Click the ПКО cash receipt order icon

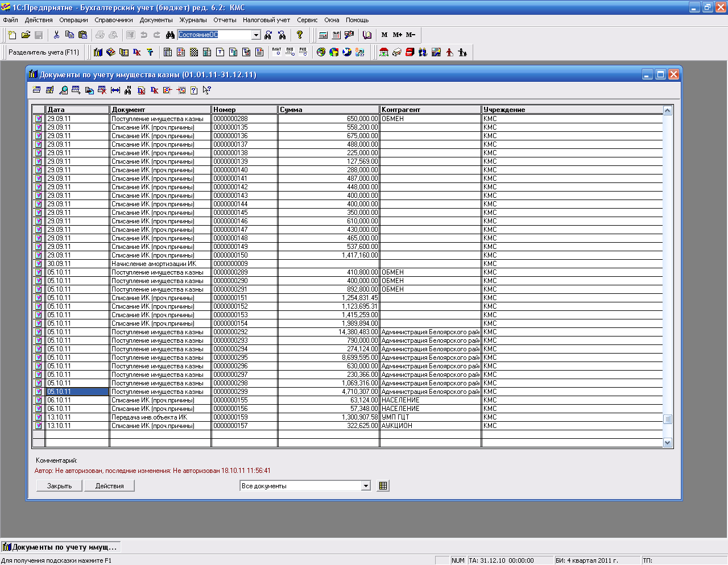pyautogui.click(x=289, y=52)
